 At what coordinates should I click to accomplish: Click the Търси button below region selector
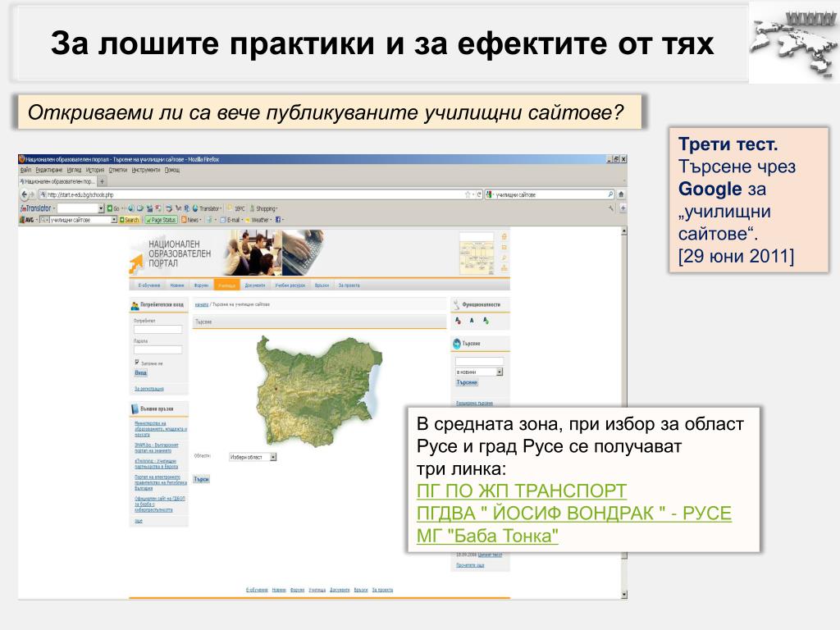pos(202,479)
